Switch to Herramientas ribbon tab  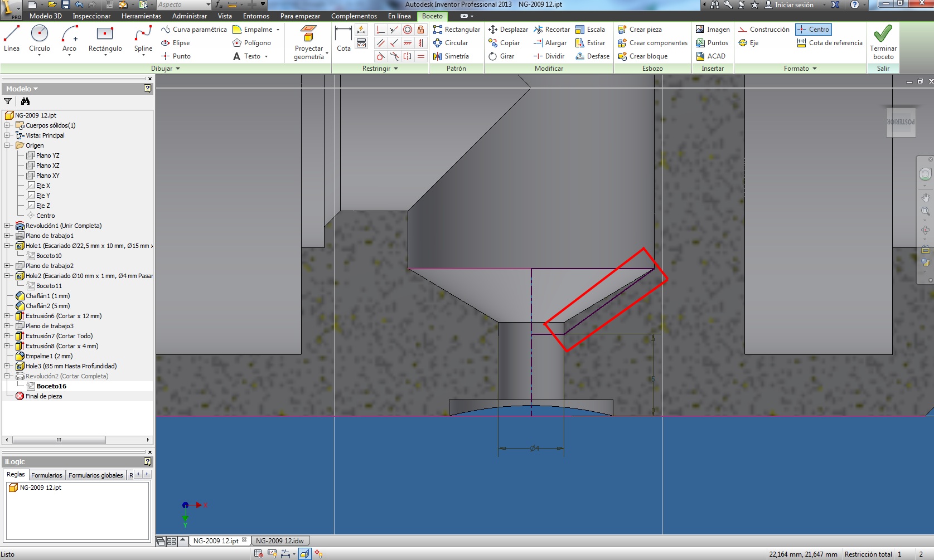pyautogui.click(x=141, y=16)
